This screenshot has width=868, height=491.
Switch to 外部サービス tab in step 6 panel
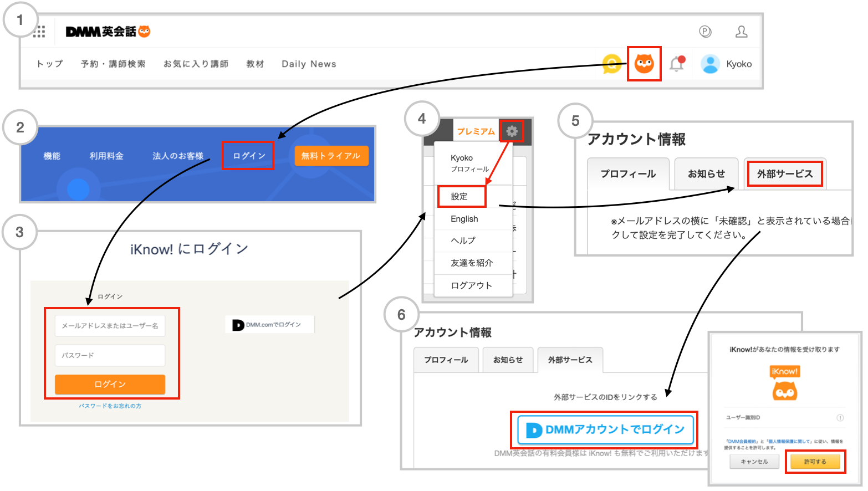570,360
